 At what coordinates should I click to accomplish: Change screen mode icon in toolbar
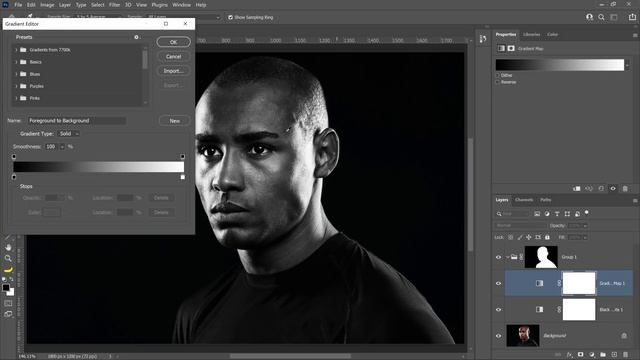tap(8, 314)
